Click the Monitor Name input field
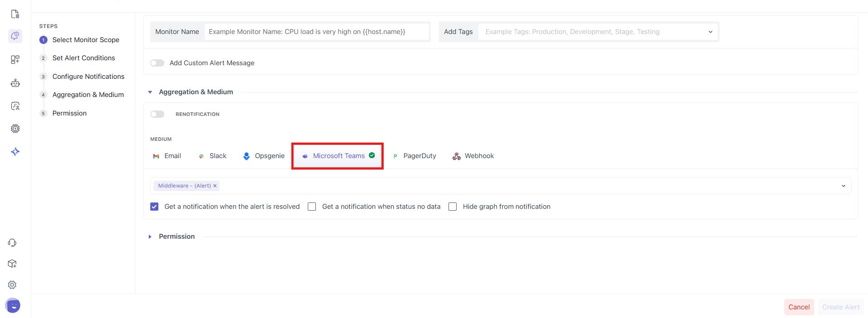Viewport: 868px width, 318px height. (316, 32)
